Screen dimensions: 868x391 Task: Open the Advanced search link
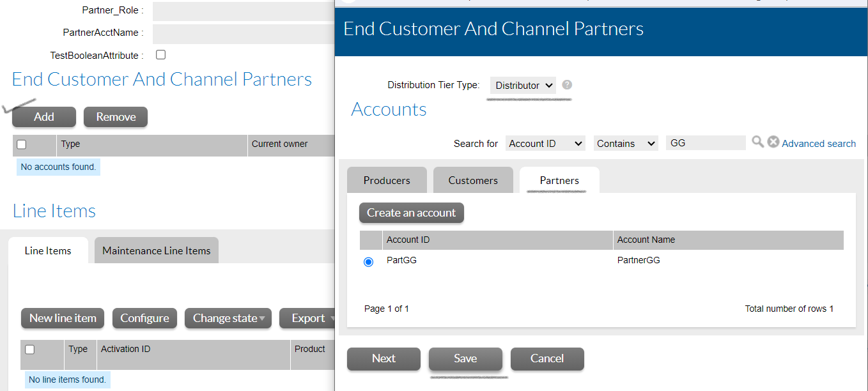819,144
